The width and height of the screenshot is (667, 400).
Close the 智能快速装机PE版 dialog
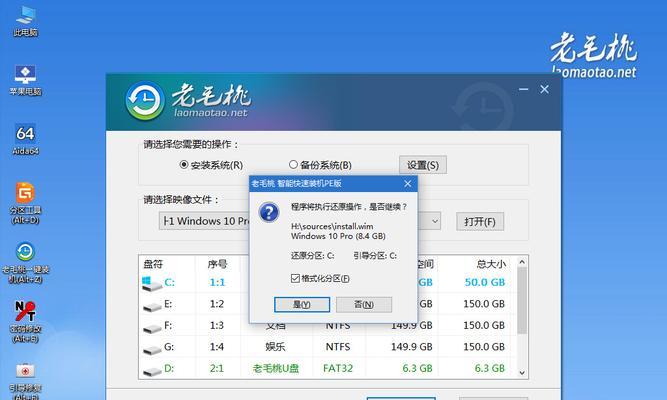(x=408, y=183)
